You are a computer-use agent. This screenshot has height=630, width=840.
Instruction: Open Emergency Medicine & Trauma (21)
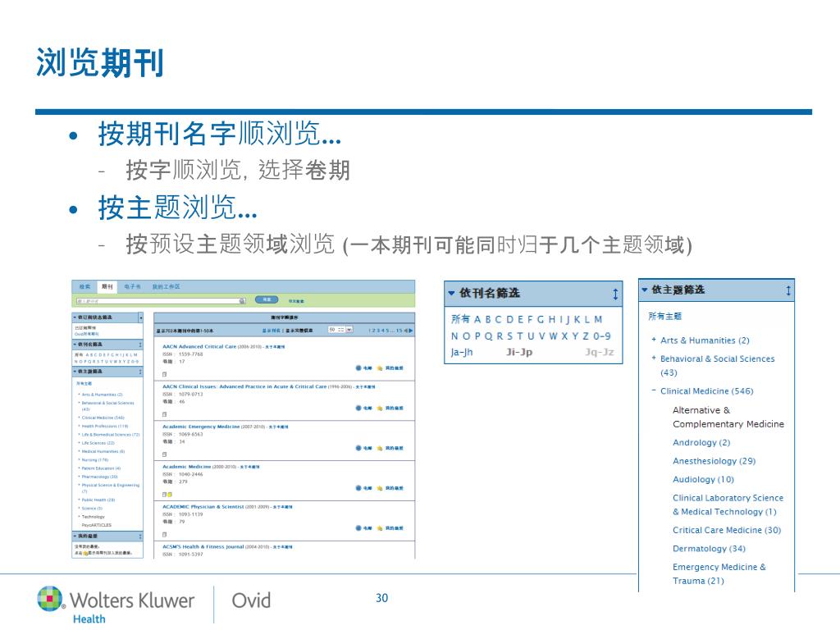[719, 573]
